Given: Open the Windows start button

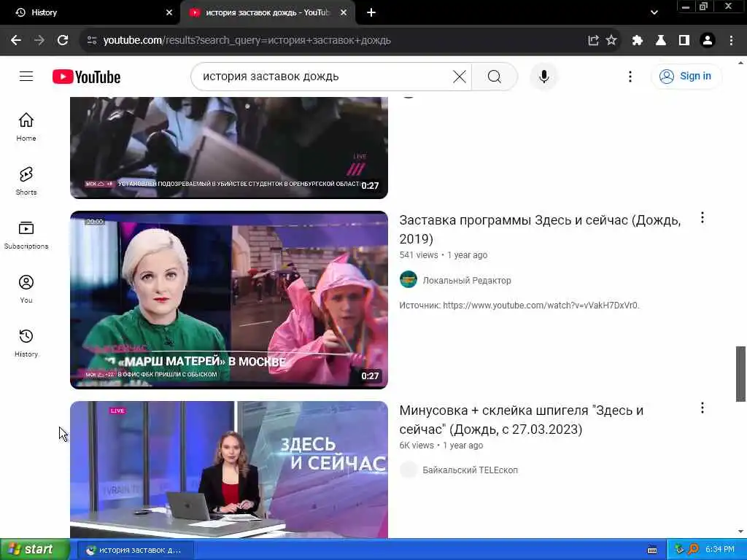Looking at the screenshot, I should pyautogui.click(x=35, y=549).
